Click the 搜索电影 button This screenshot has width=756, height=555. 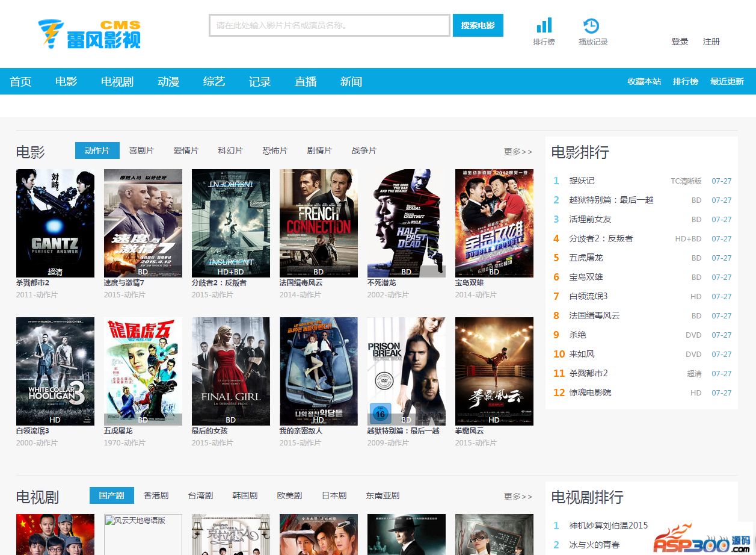tap(478, 25)
